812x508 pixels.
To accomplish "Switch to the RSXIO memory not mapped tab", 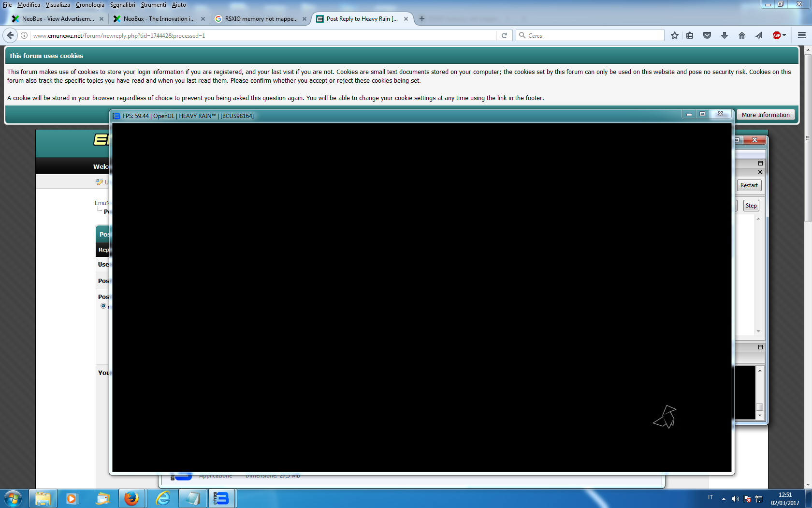I will tap(261, 19).
